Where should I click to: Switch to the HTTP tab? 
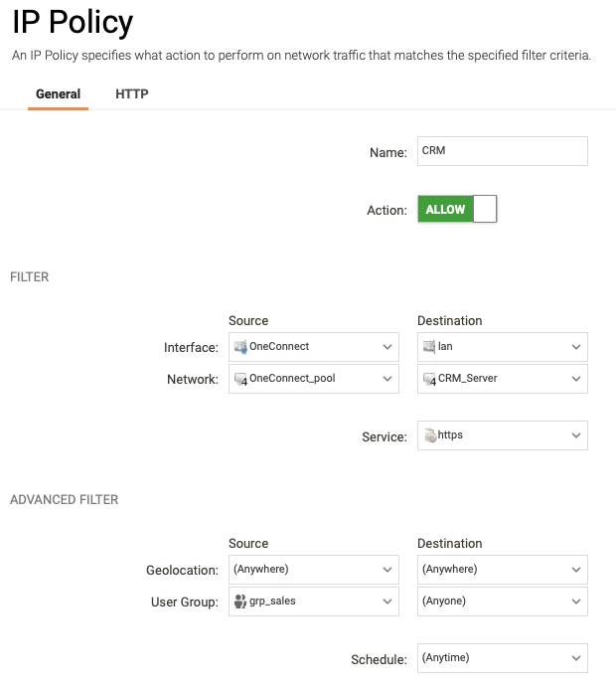coord(132,94)
